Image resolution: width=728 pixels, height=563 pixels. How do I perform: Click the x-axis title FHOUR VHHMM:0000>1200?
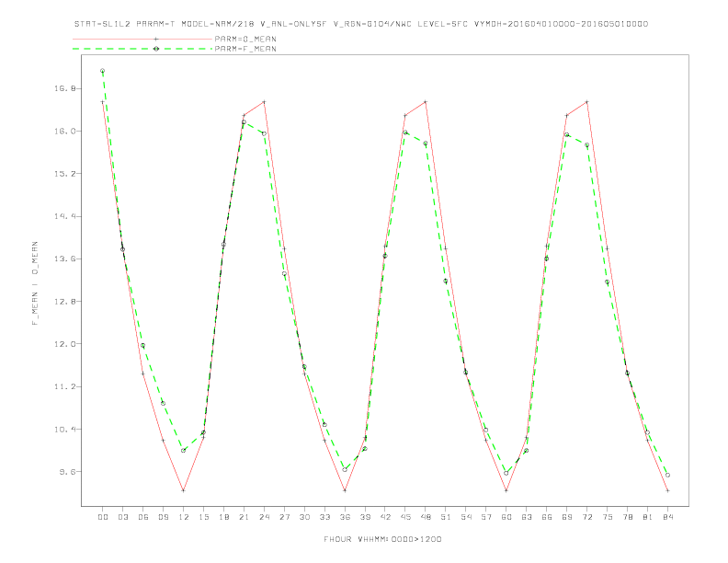pyautogui.click(x=382, y=539)
